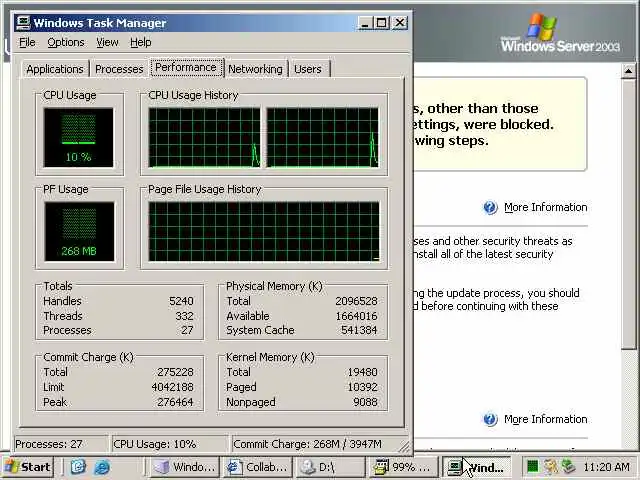Click the Wind... Task Manager taskbar button
The width and height of the screenshot is (640, 480).
477,467
